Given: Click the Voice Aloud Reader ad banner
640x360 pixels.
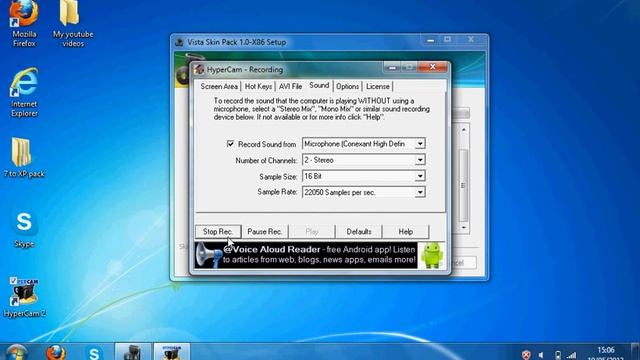Looking at the screenshot, I should tap(319, 256).
